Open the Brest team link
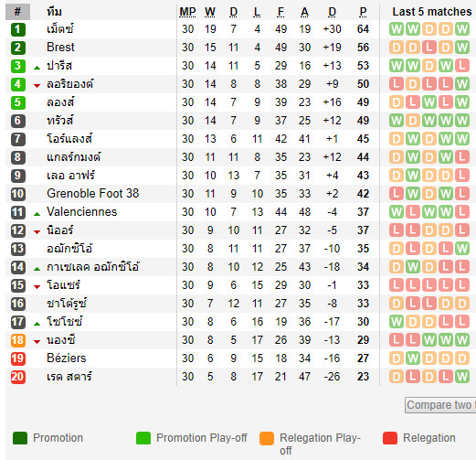The height and width of the screenshot is (460, 476). [x=60, y=48]
